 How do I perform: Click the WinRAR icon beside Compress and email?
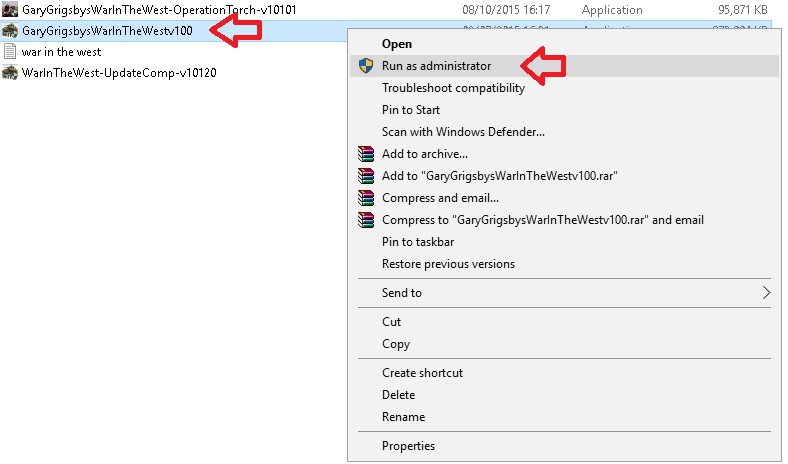(366, 198)
